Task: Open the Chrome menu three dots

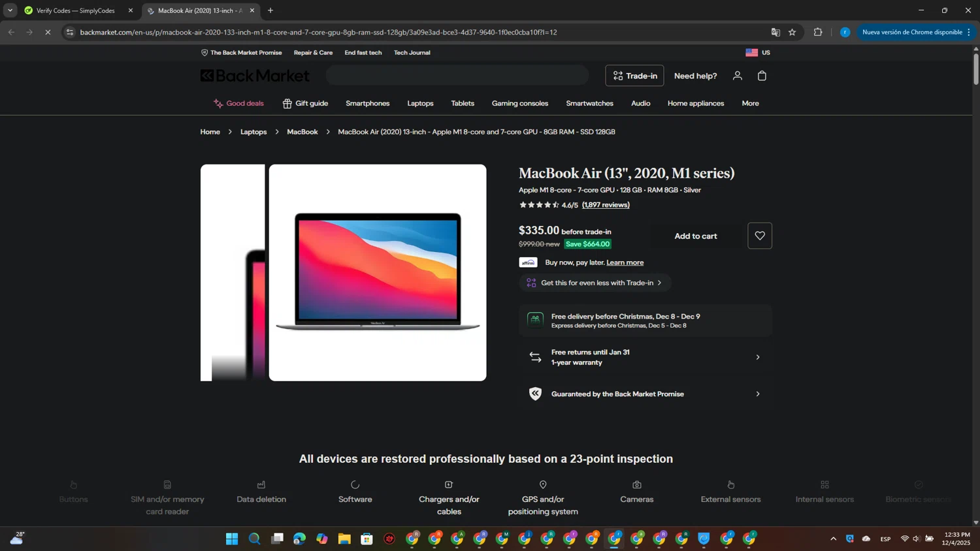Action: [x=969, y=32]
